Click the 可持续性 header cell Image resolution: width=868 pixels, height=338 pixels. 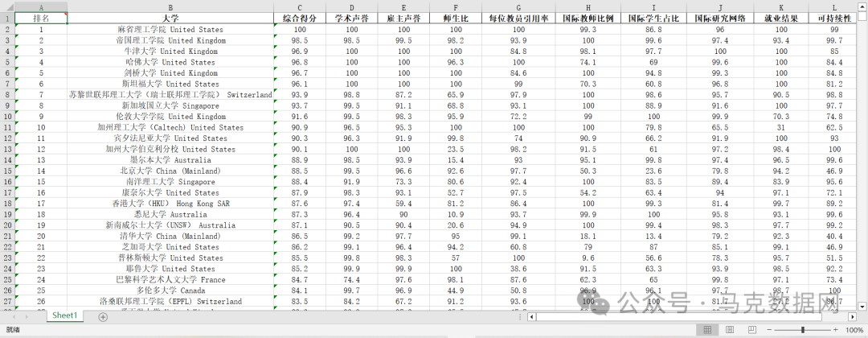(834, 19)
